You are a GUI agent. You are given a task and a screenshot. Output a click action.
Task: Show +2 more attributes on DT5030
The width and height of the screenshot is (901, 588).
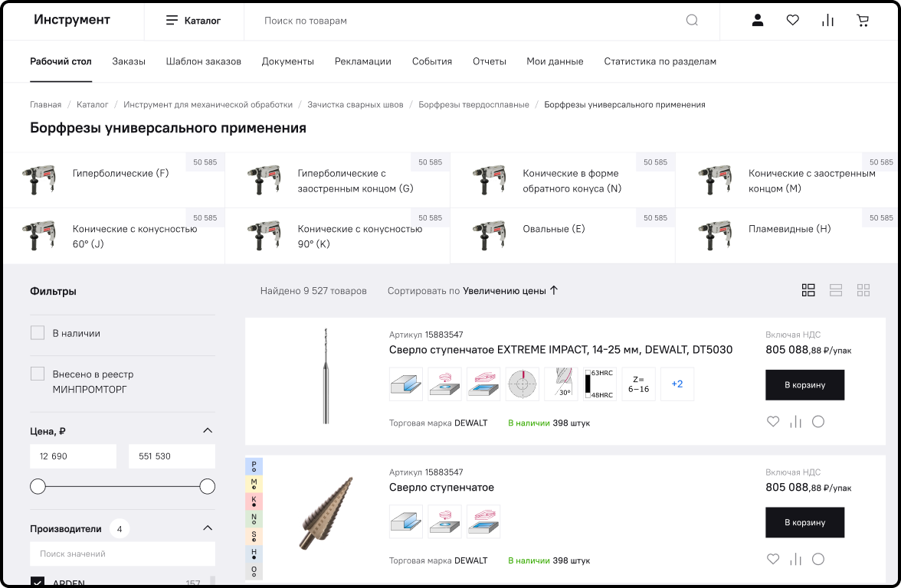677,384
